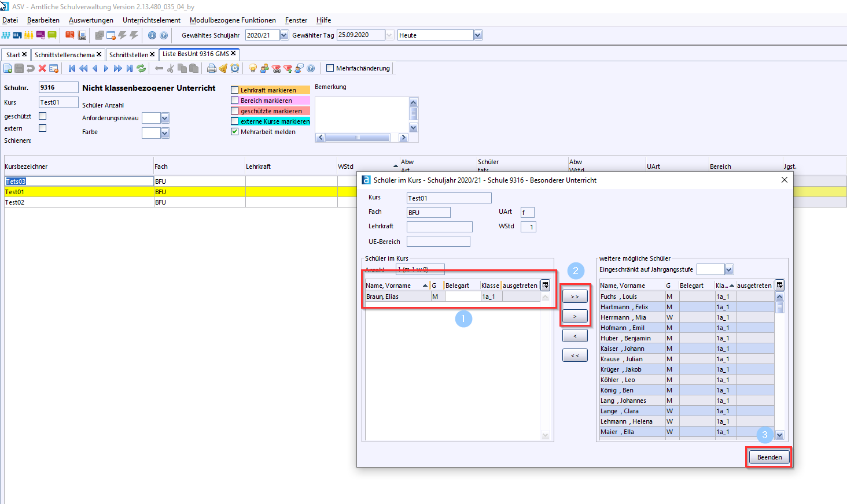847x504 pixels.
Task: Select student Braun, Elias in Schüler im Kurs
Action: click(x=452, y=297)
